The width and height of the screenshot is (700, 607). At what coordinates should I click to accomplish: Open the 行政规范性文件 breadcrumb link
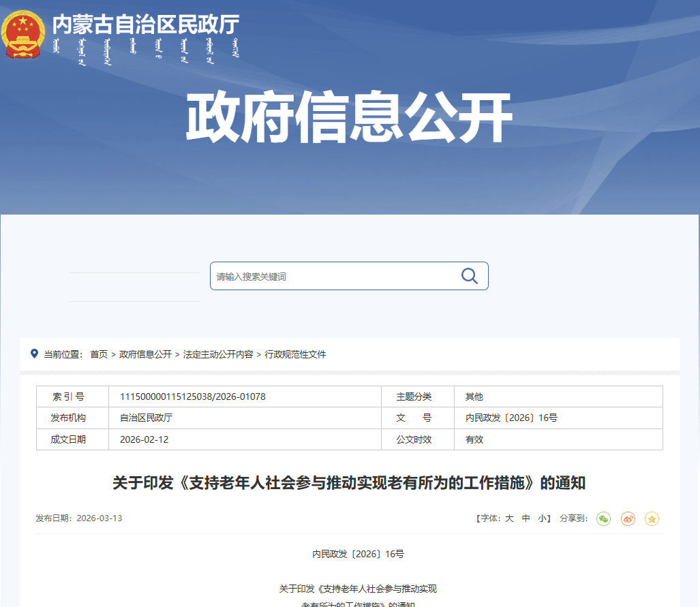(295, 354)
